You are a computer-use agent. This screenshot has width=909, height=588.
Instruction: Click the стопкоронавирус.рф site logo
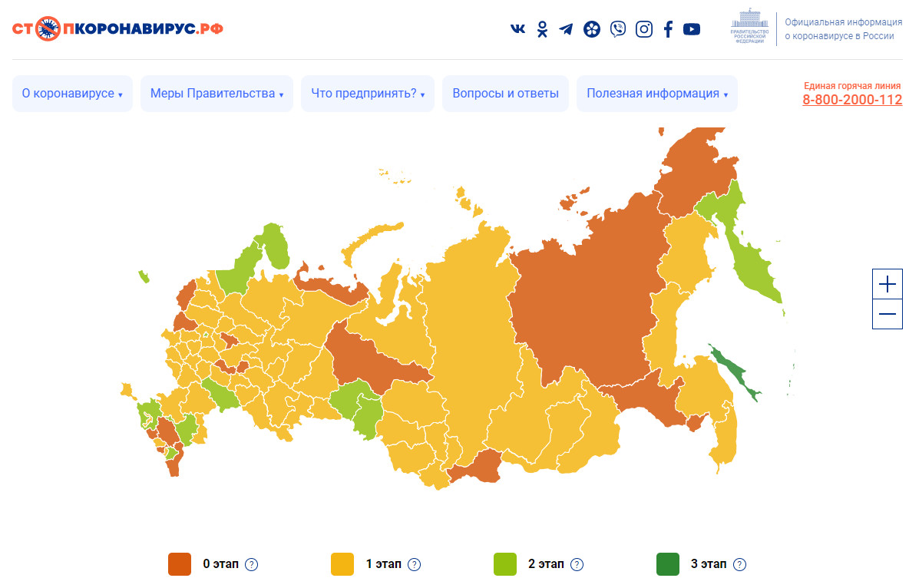click(x=117, y=29)
